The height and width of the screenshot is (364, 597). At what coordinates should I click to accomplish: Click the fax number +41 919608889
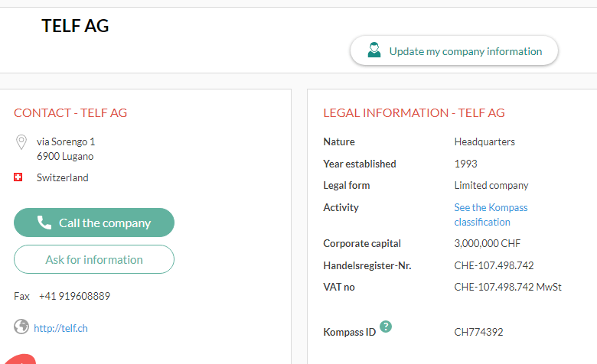75,296
